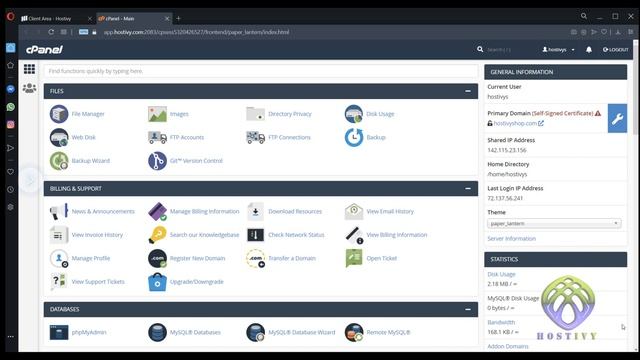The image size is (640, 360).
Task: Open WhatsApp in Opera sidebar
Action: coord(11,107)
